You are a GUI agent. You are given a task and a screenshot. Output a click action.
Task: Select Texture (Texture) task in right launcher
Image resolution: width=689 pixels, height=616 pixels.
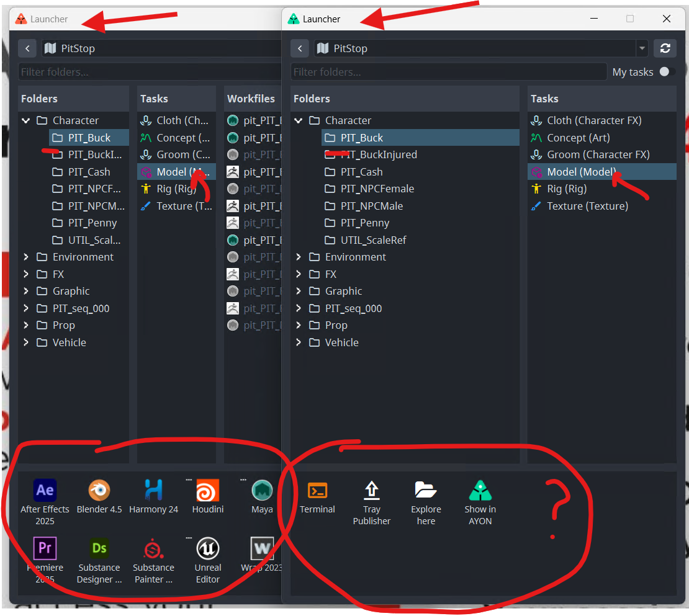coord(587,206)
